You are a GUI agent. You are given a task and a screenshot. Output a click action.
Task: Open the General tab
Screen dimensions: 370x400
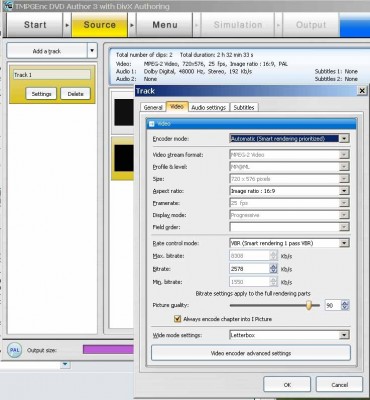tap(153, 107)
